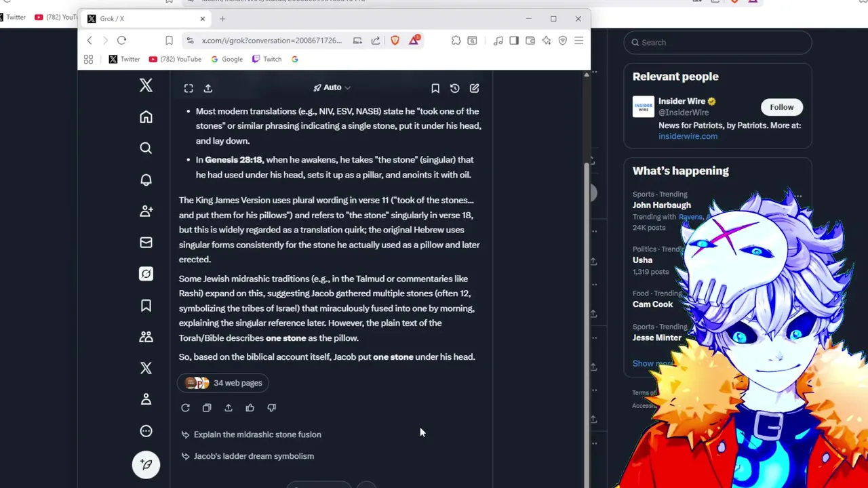Follow Insider Wire in background window
Viewport: 868px width, 488px height.
click(x=781, y=107)
